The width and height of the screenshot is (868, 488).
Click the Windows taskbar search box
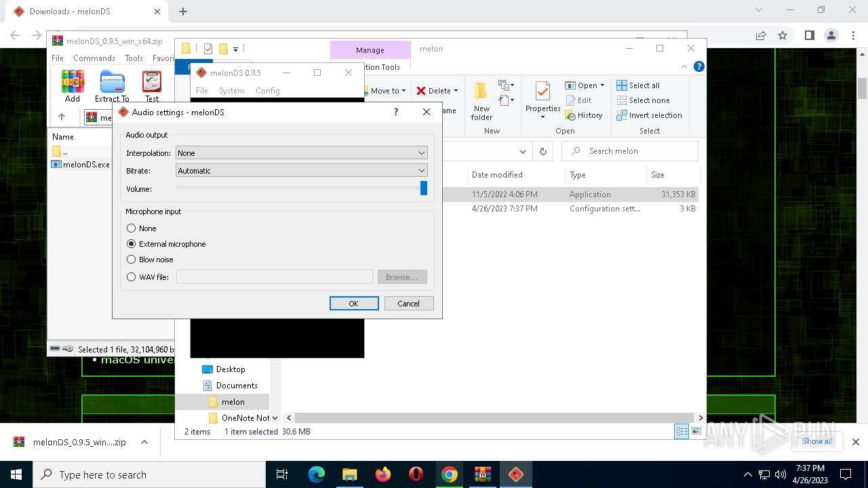[149, 474]
